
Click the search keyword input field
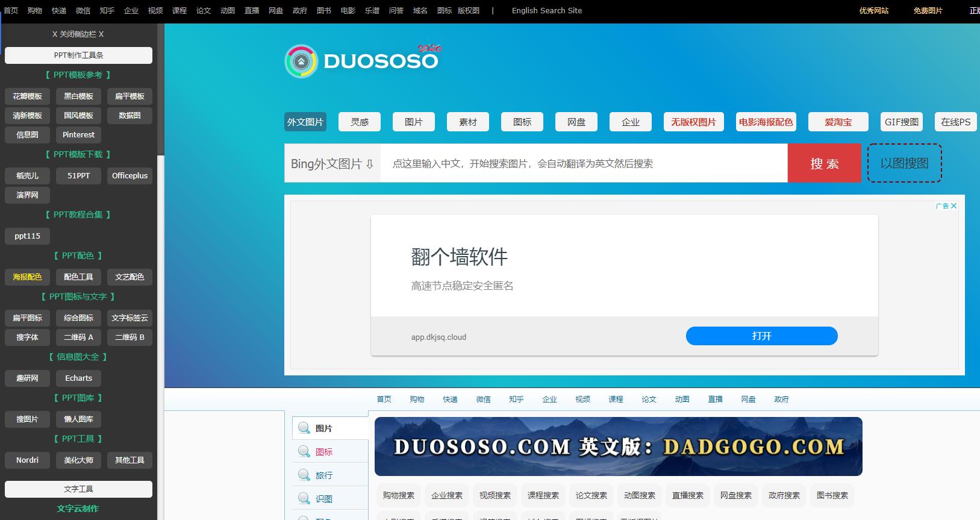point(584,163)
